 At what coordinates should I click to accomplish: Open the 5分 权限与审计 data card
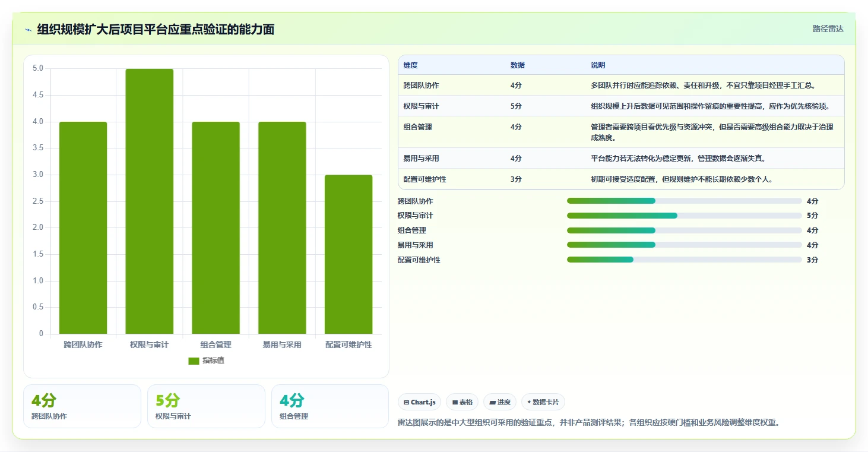point(206,406)
